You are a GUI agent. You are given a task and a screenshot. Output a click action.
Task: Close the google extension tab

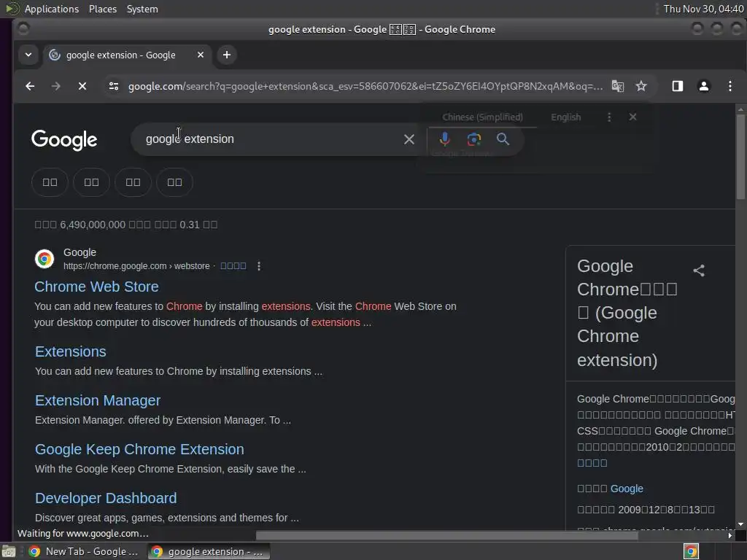[201, 55]
